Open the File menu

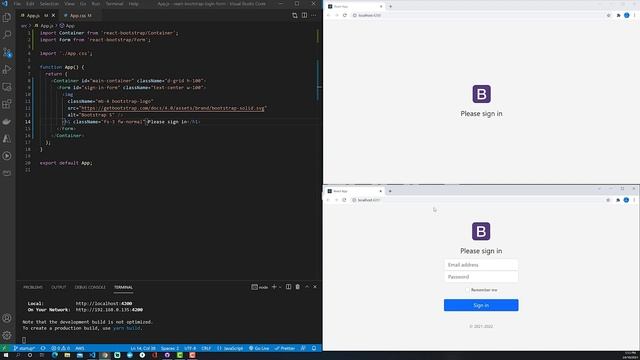click(17, 4)
